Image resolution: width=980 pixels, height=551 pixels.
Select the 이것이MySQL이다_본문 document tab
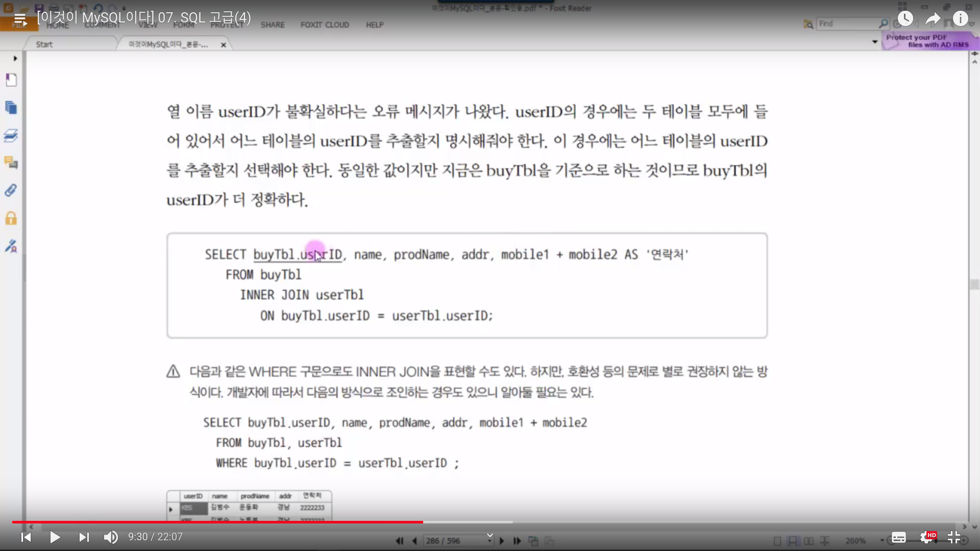pos(168,44)
